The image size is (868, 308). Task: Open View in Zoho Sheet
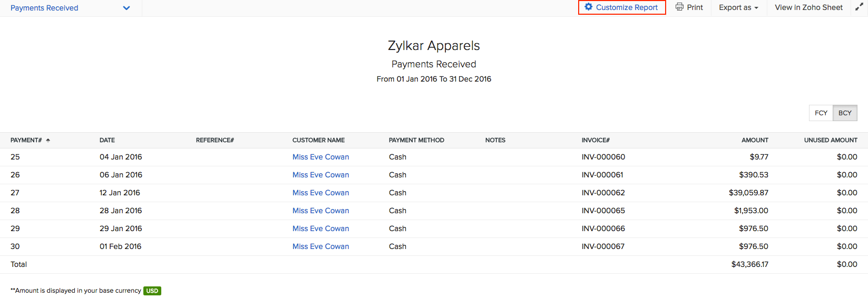808,7
